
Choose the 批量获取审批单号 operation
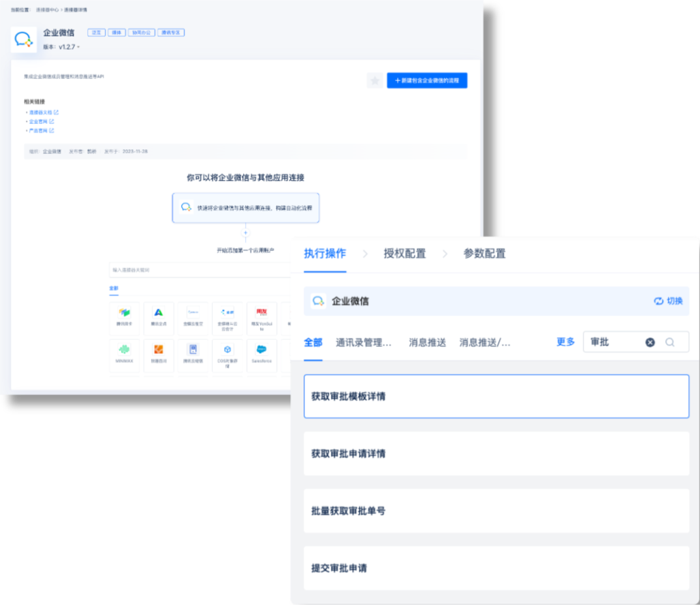[496, 511]
